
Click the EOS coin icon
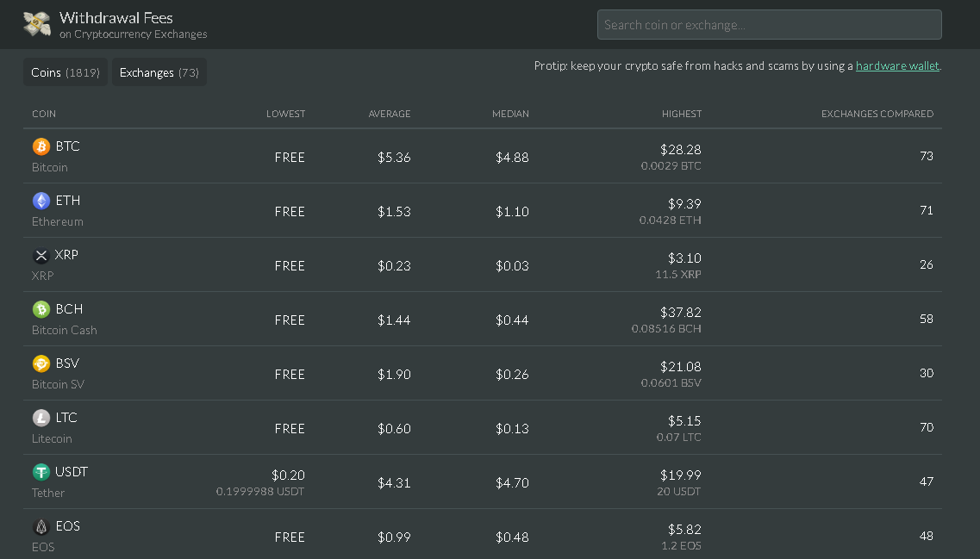tap(41, 526)
